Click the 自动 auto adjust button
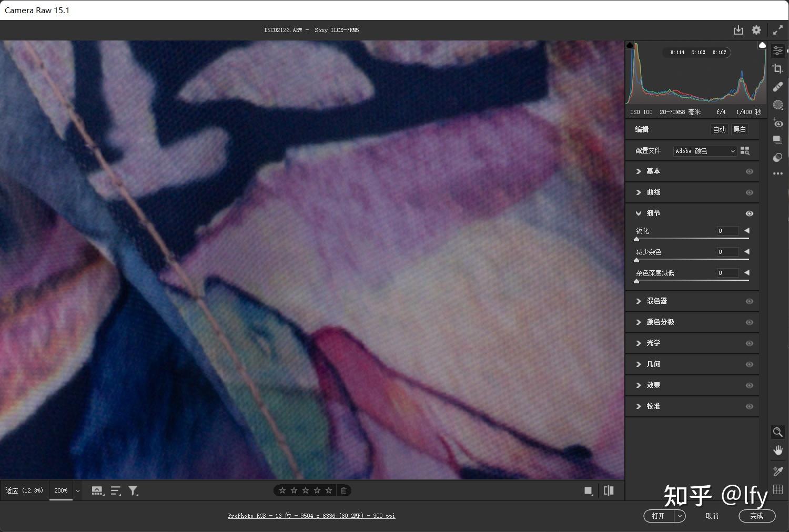Screen dimensions: 789x532 [719, 129]
